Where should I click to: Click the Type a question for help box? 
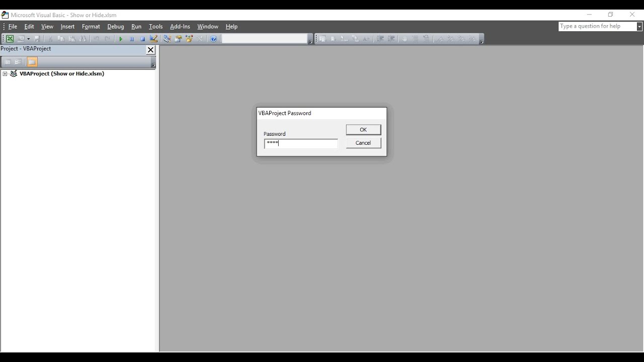597,26
